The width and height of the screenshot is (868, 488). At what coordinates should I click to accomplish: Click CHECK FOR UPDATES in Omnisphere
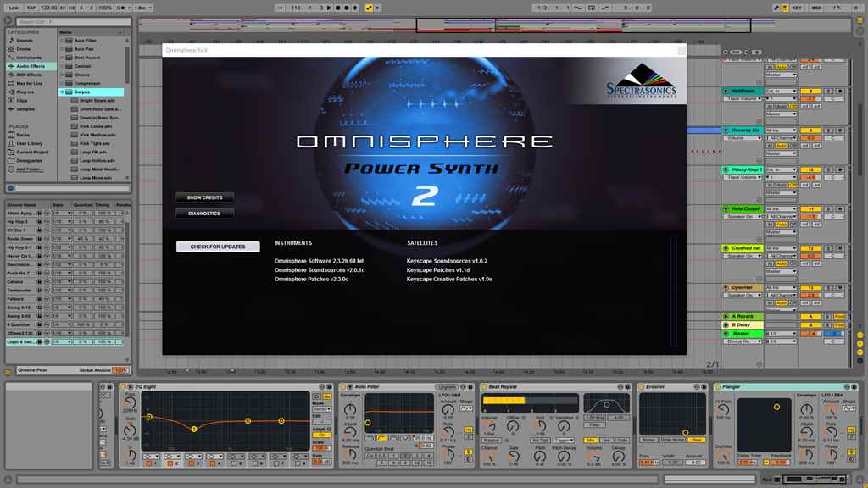pyautogui.click(x=218, y=247)
